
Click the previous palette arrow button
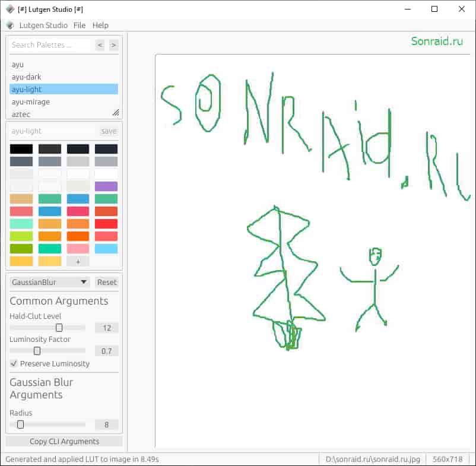100,45
